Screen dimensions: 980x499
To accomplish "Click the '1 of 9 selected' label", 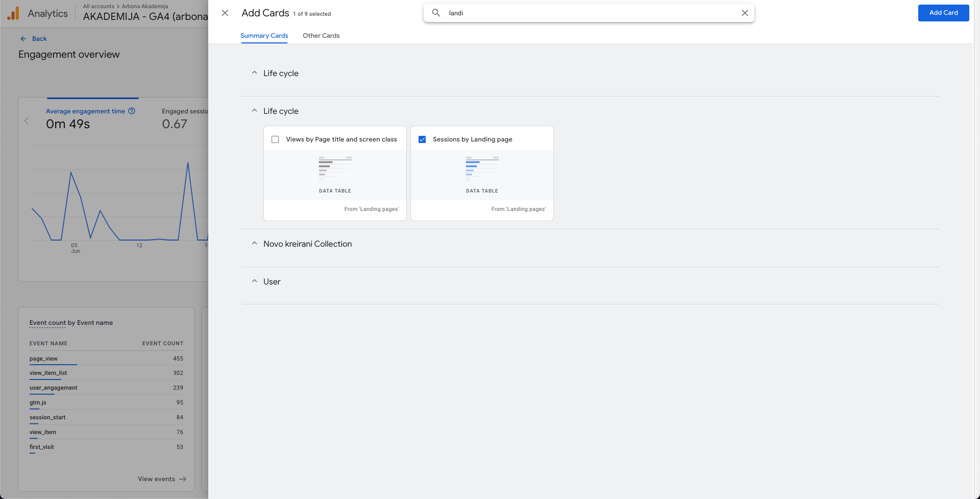I will pos(312,14).
